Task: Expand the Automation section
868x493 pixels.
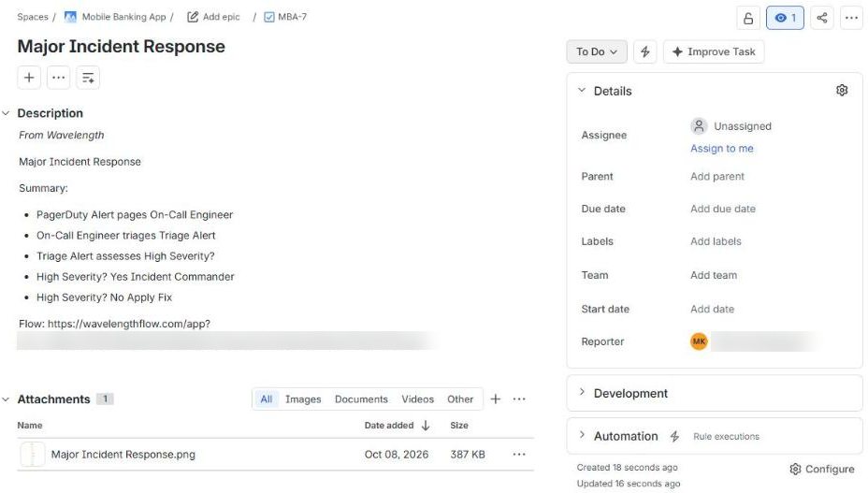Action: (582, 435)
